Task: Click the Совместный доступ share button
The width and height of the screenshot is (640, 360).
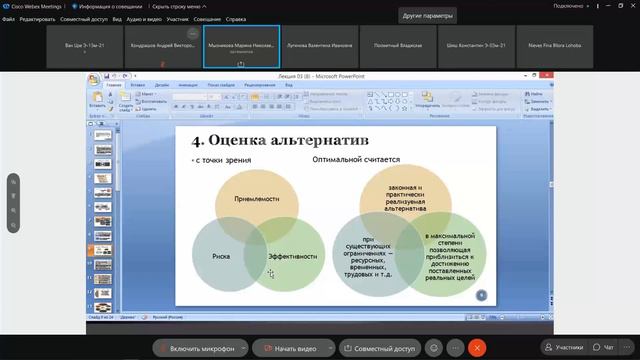Action: (x=380, y=348)
